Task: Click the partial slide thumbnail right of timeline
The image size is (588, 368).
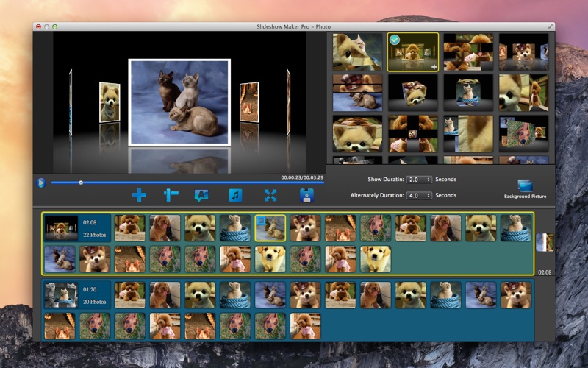Action: pos(544,243)
